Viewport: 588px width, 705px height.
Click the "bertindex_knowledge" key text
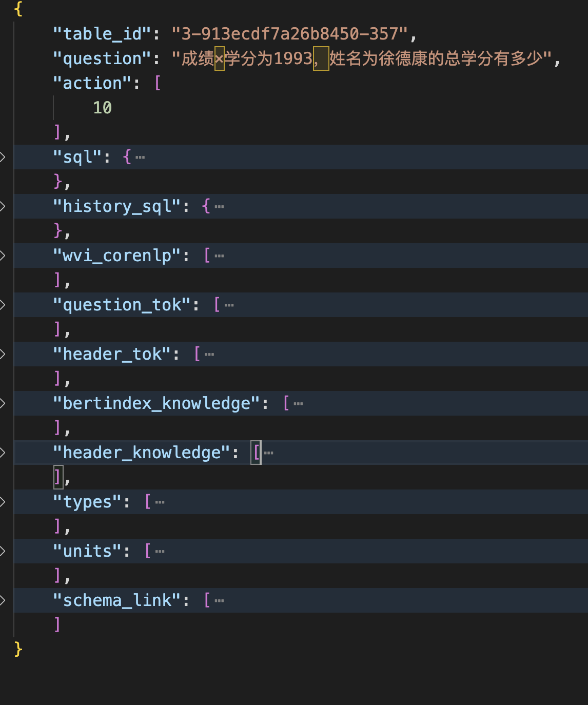tap(156, 403)
